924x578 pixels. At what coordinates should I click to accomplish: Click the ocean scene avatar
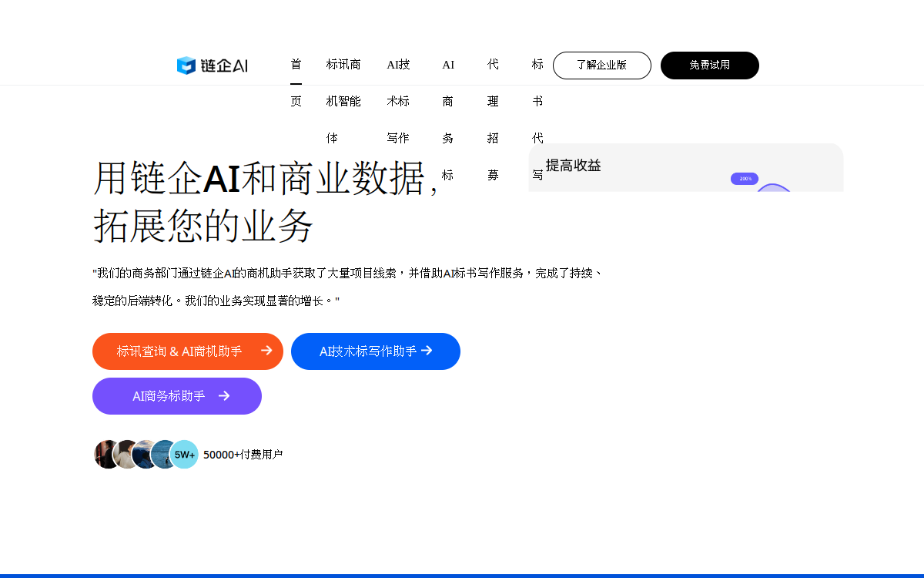pos(163,455)
